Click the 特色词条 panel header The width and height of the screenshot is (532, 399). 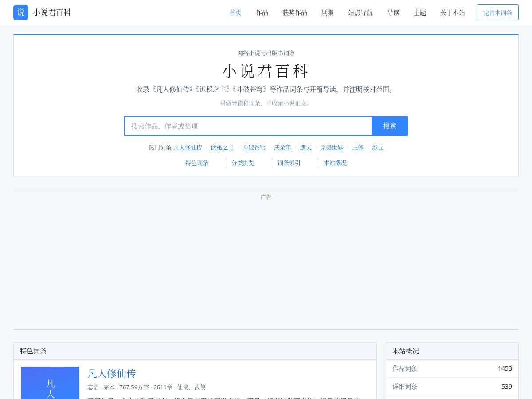click(195, 351)
